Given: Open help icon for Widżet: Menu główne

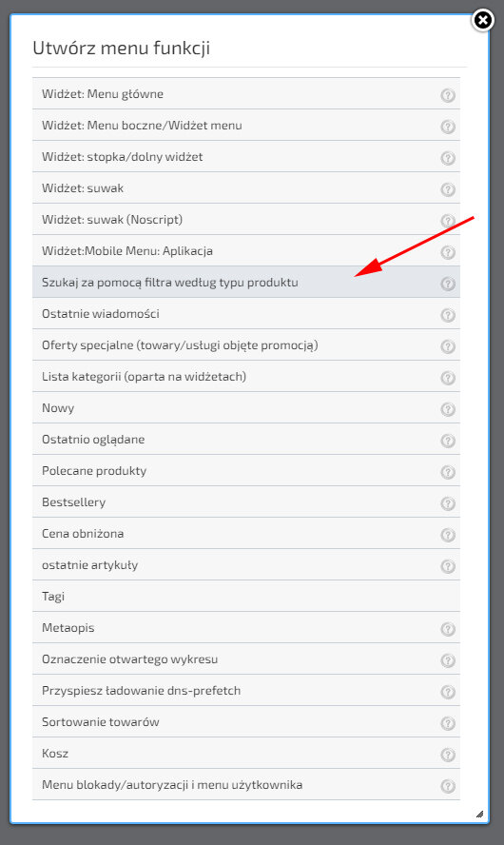Looking at the screenshot, I should click(448, 95).
